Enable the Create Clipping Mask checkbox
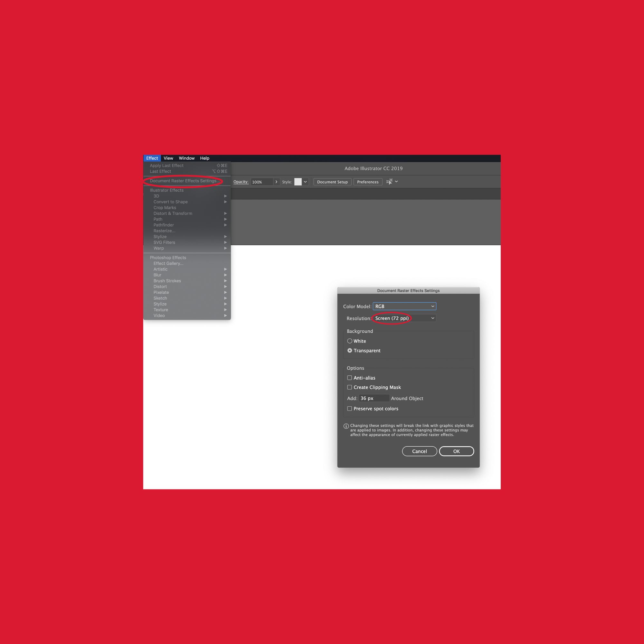 [x=349, y=387]
